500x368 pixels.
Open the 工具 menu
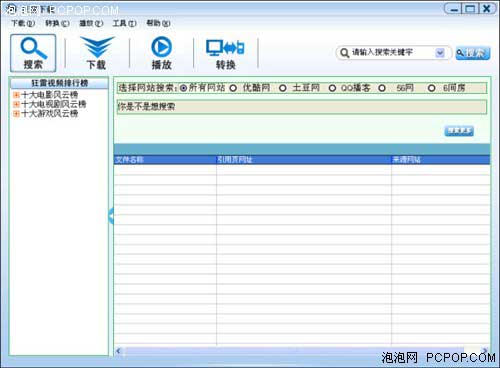point(124,23)
